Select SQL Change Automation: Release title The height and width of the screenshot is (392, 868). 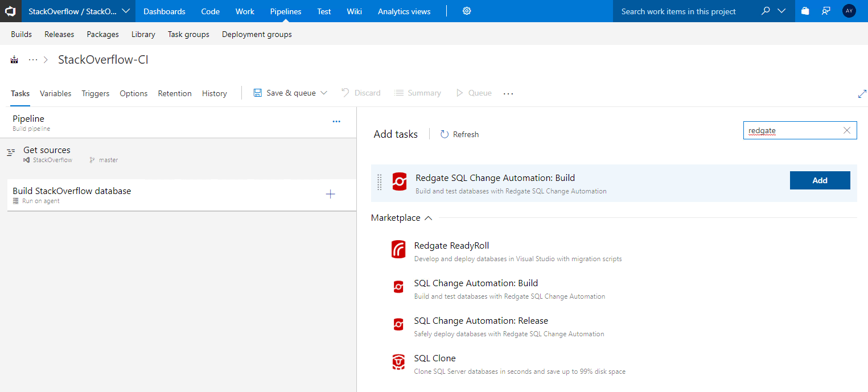pos(481,321)
